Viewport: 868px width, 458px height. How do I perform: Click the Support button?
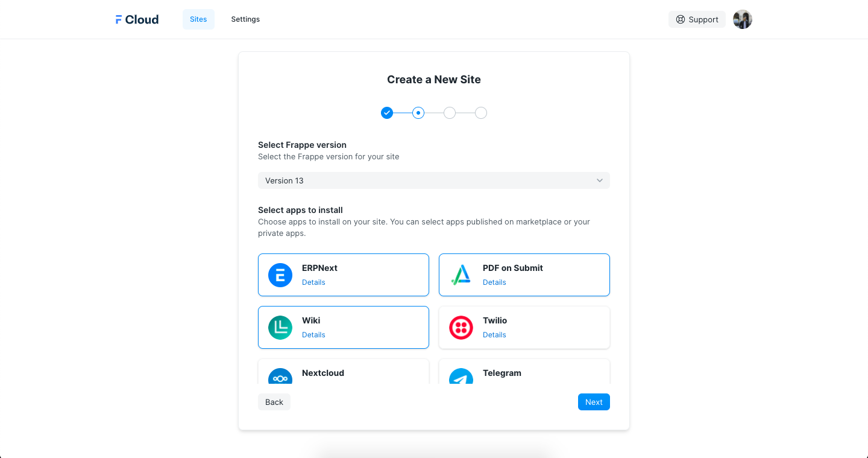pos(697,19)
